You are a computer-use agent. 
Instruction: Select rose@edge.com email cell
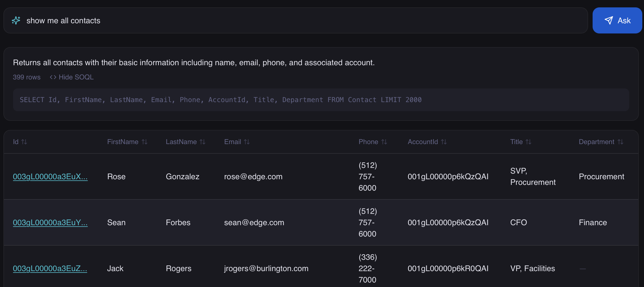tap(253, 177)
